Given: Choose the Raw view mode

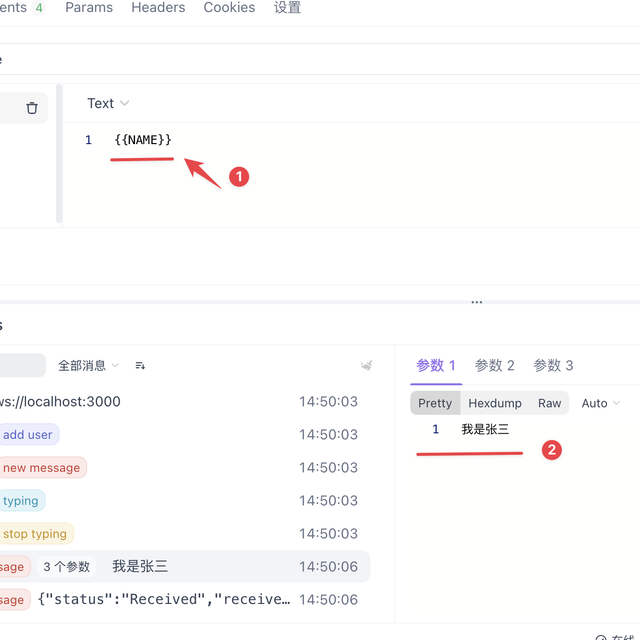Looking at the screenshot, I should (x=549, y=403).
